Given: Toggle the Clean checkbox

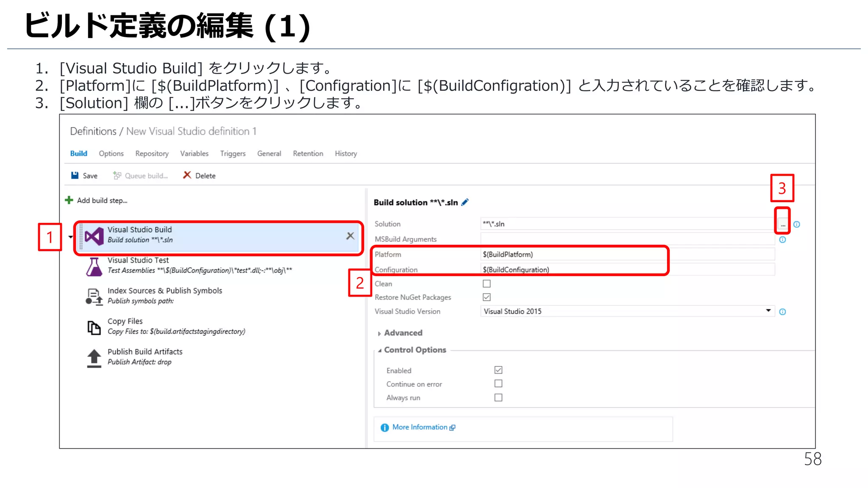Looking at the screenshot, I should point(487,283).
